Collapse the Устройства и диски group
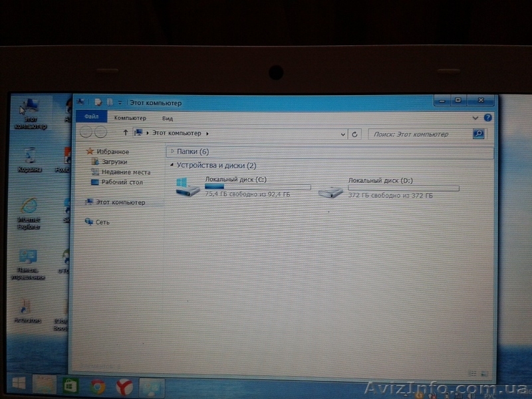The height and width of the screenshot is (399, 532). (173, 165)
